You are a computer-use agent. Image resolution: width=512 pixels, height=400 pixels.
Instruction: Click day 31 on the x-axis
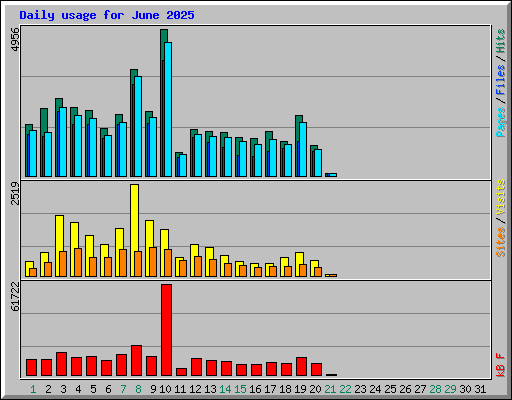point(480,389)
